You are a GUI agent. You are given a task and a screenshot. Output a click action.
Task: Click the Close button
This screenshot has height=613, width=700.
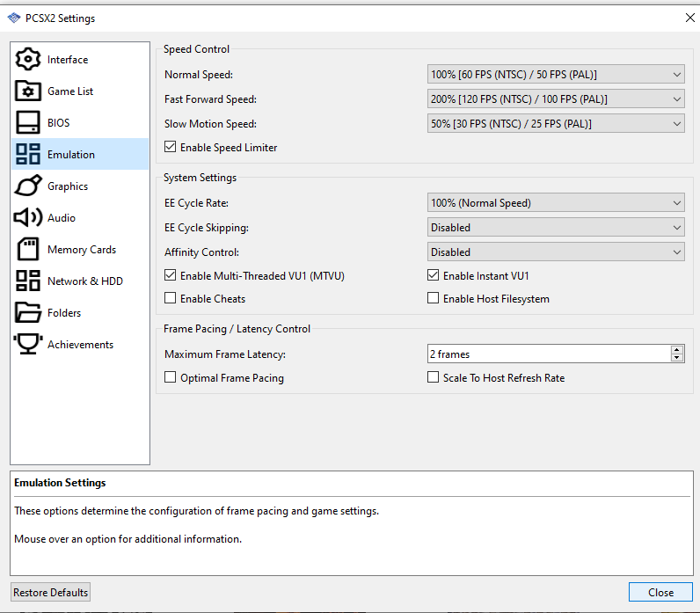tap(660, 592)
